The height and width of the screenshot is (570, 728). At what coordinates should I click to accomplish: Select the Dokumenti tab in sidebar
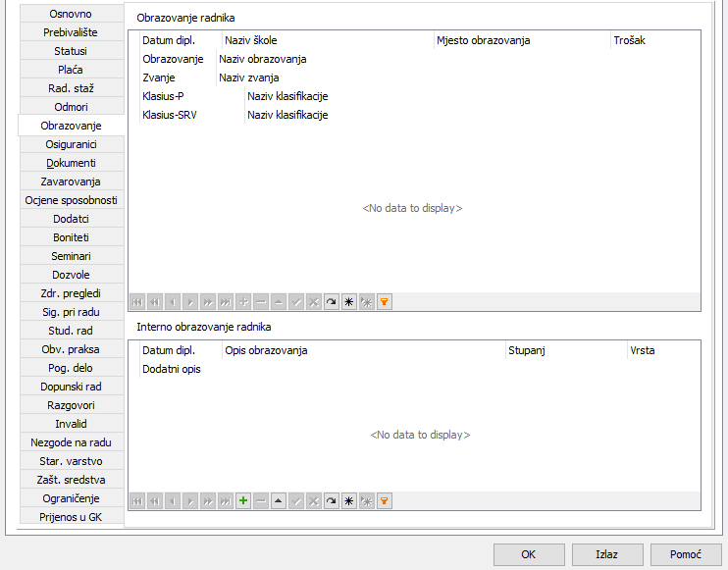coord(71,163)
